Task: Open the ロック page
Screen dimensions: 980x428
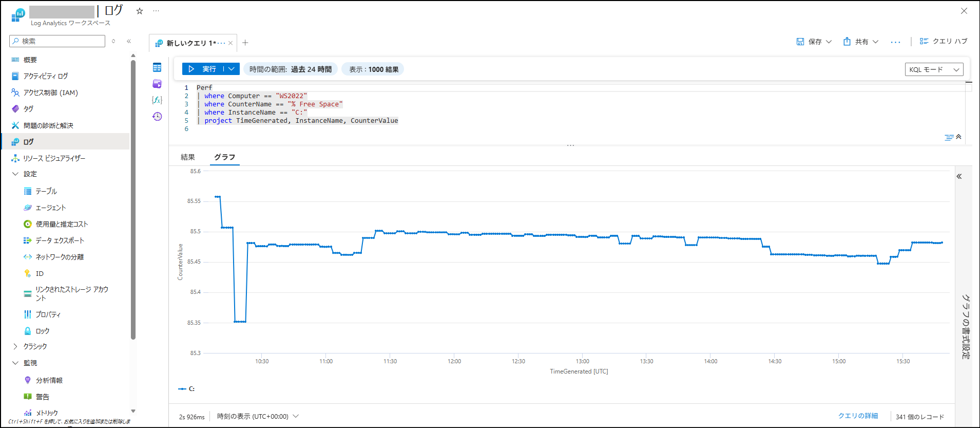Action: (x=43, y=331)
